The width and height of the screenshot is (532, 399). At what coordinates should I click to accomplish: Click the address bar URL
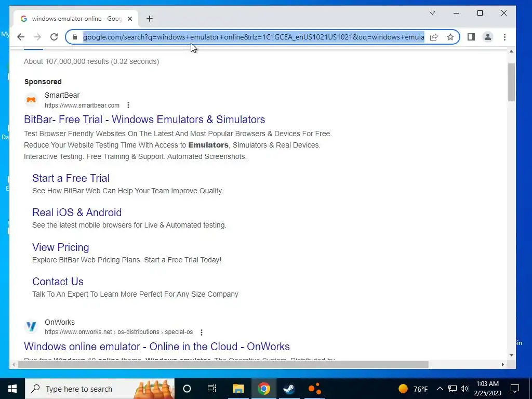pos(254,37)
